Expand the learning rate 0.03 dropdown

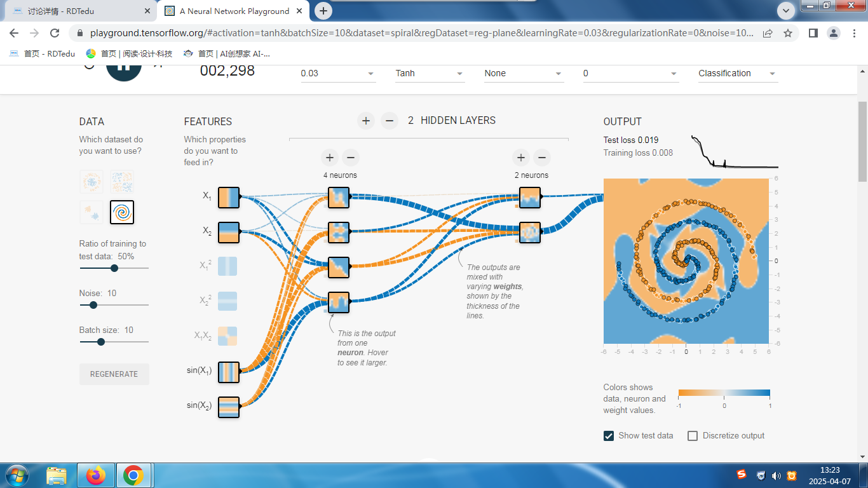pos(337,74)
